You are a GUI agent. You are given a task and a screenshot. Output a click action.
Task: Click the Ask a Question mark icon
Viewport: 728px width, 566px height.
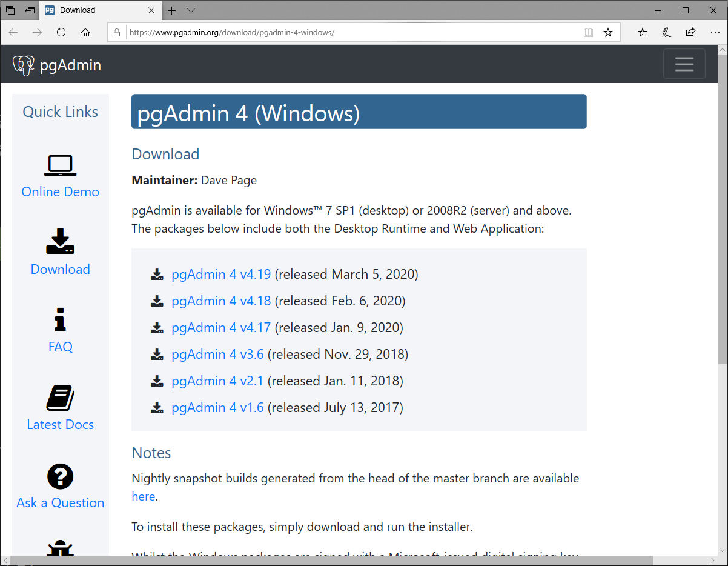(x=60, y=476)
